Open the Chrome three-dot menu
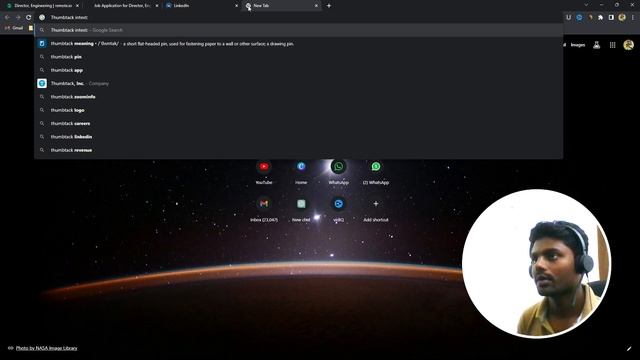 (x=633, y=18)
